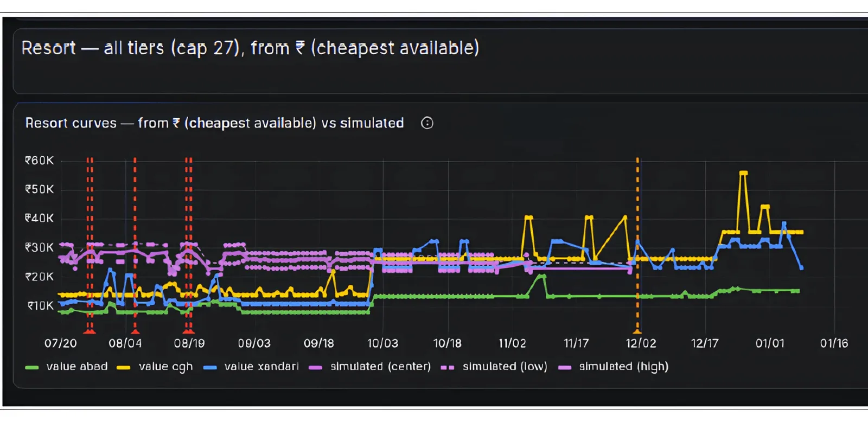
Task: Toggle the value xandari legend entry
Action: pos(251,367)
